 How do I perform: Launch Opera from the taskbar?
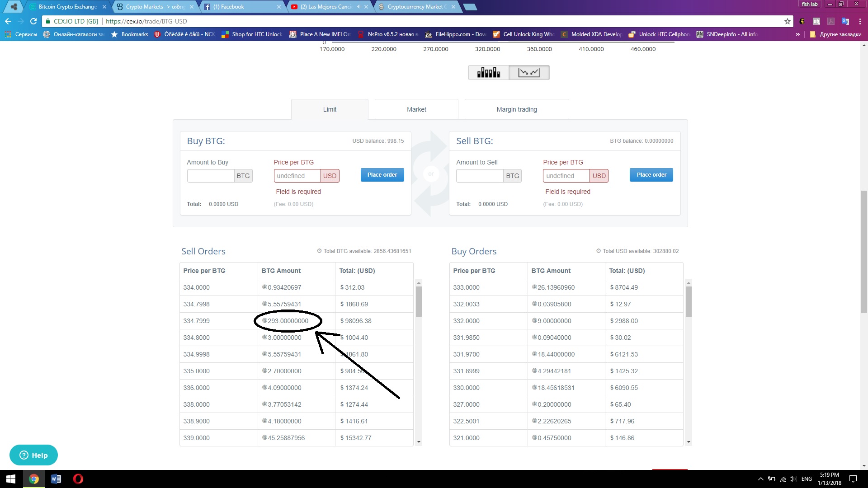(78, 479)
